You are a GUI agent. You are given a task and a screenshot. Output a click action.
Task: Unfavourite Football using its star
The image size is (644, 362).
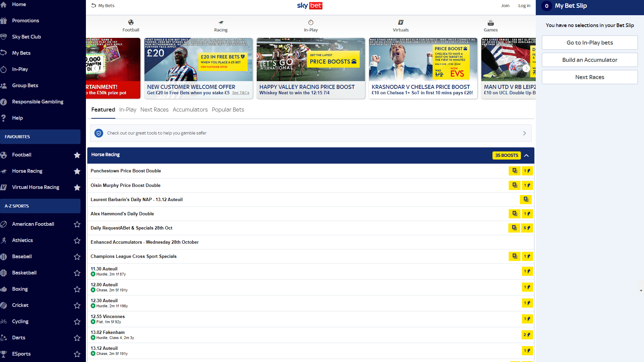tap(77, 155)
